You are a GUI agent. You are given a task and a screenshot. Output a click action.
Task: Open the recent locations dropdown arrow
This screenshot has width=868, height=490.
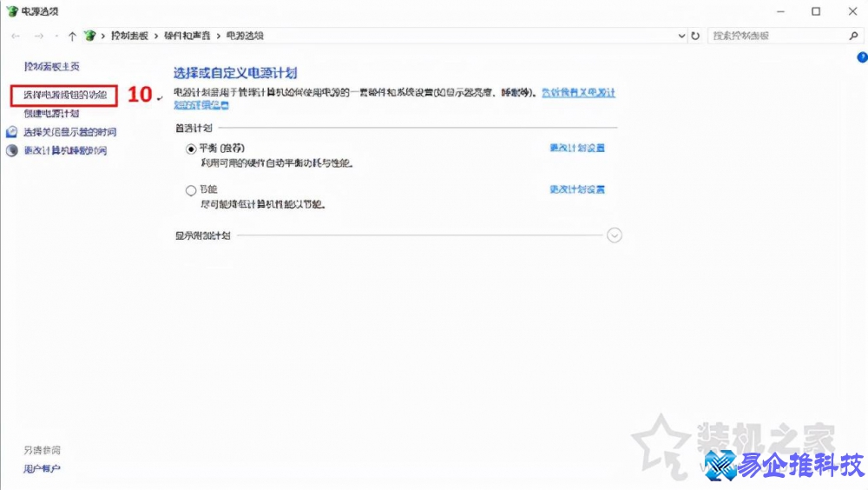(56, 36)
